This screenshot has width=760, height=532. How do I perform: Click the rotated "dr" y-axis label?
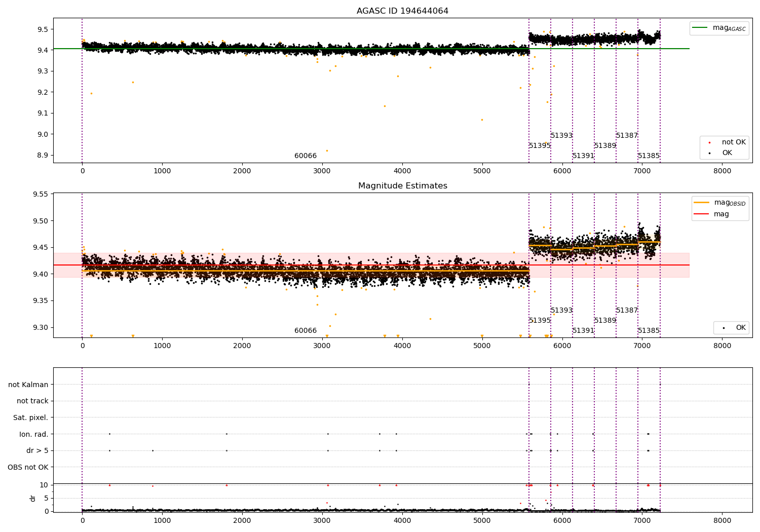pos(33,498)
